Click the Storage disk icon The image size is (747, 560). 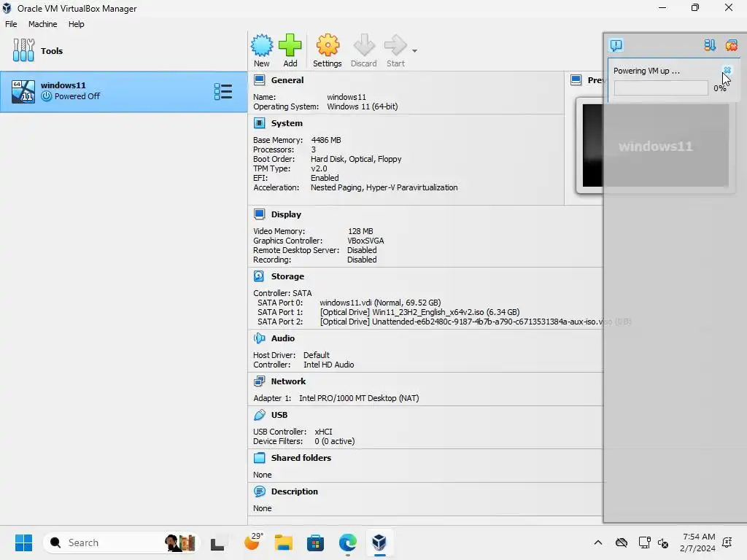[x=259, y=276]
